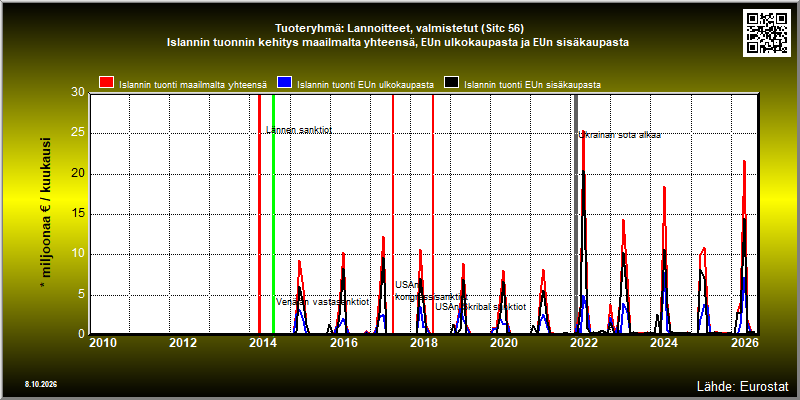
Task: Click the red legend swatch for total imports
Action: (106, 84)
